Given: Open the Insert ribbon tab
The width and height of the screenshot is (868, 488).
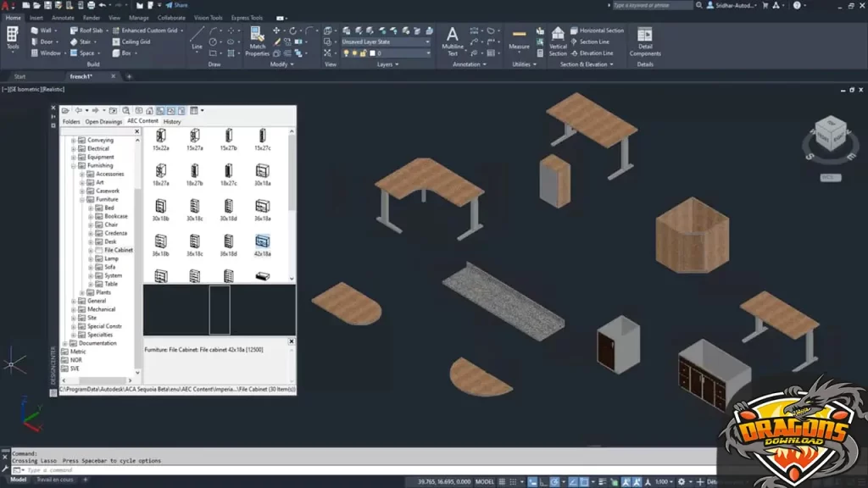Looking at the screenshot, I should [36, 18].
